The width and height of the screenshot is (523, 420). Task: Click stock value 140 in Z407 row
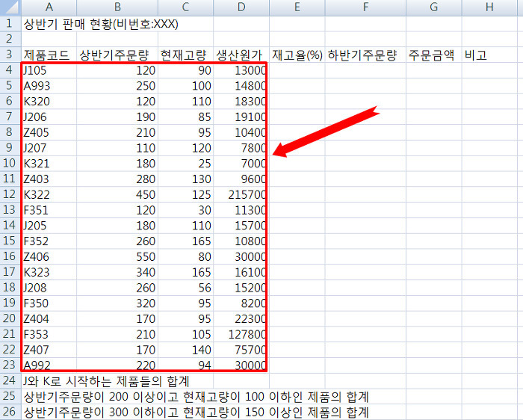coord(185,350)
